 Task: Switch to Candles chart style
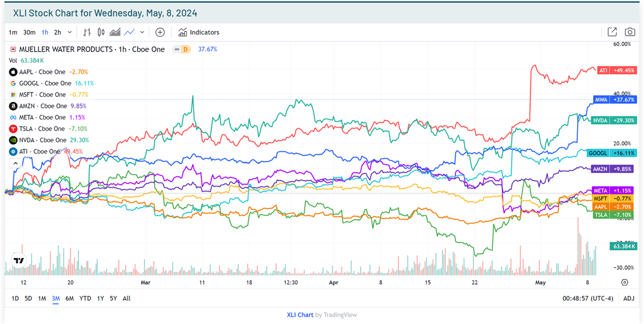(101, 32)
